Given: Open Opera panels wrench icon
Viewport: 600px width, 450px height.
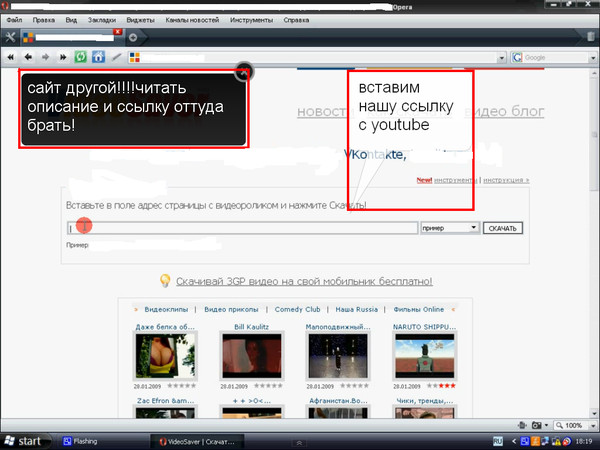Looking at the screenshot, I should point(10,37).
